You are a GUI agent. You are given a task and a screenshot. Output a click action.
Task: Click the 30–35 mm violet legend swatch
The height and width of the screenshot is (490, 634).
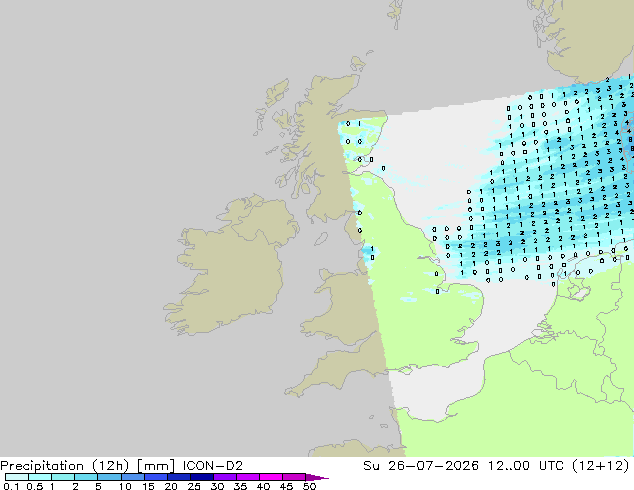tap(224, 477)
